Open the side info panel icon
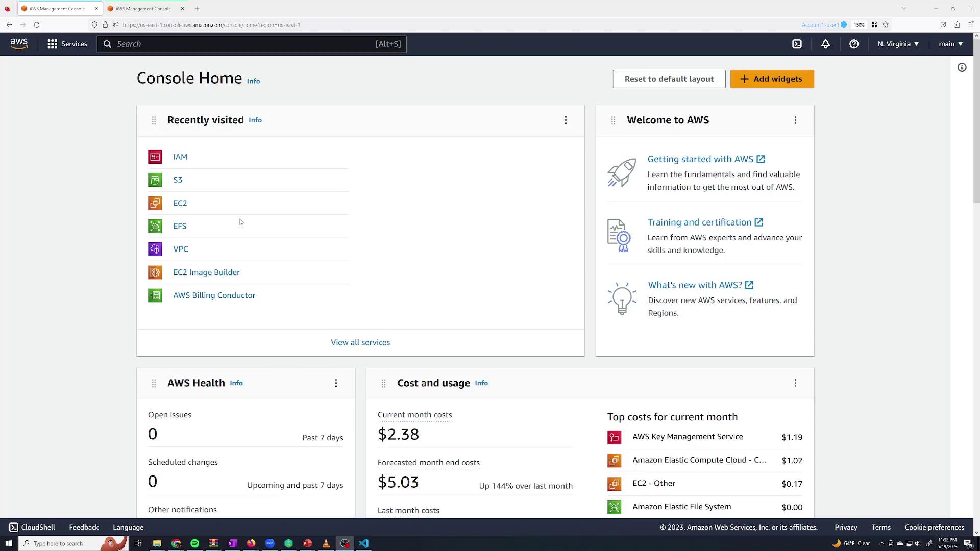 [x=962, y=68]
